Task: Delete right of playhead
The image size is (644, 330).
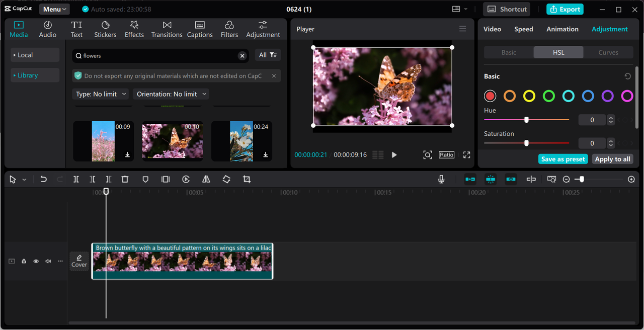Action: point(109,179)
